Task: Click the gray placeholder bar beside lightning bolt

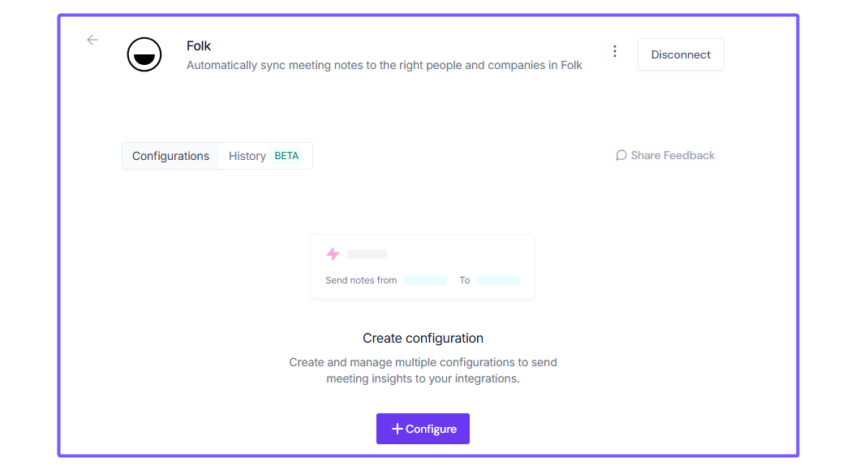Action: [x=367, y=254]
